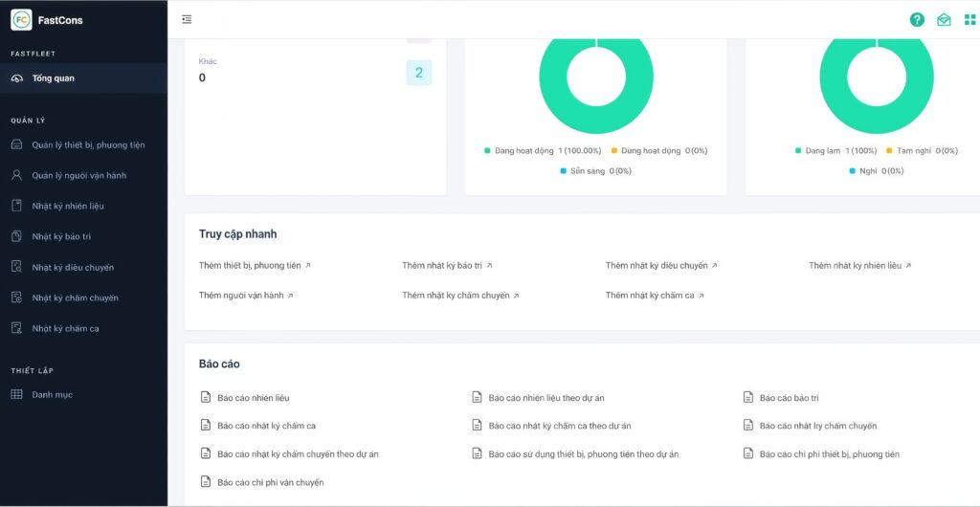The height and width of the screenshot is (507, 980).
Task: Click the Quản lý người vận hành icon
Action: pyautogui.click(x=16, y=176)
